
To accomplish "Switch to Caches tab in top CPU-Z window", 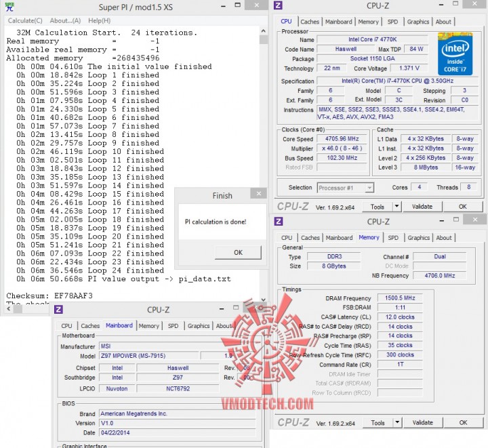I will [x=310, y=22].
